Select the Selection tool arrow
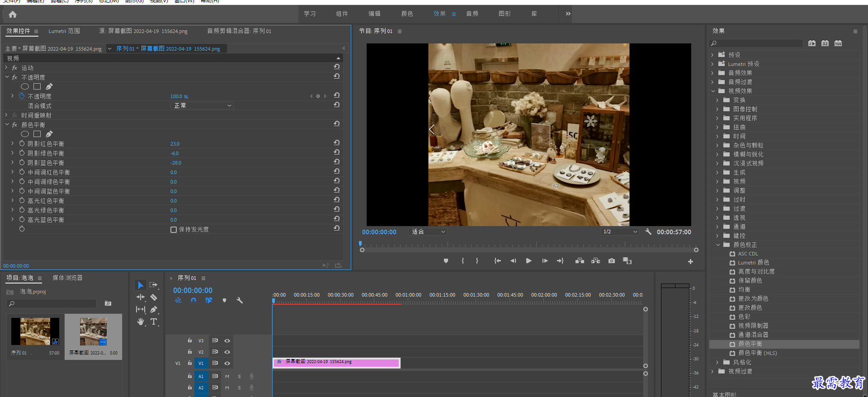This screenshot has width=868, height=397. (141, 285)
